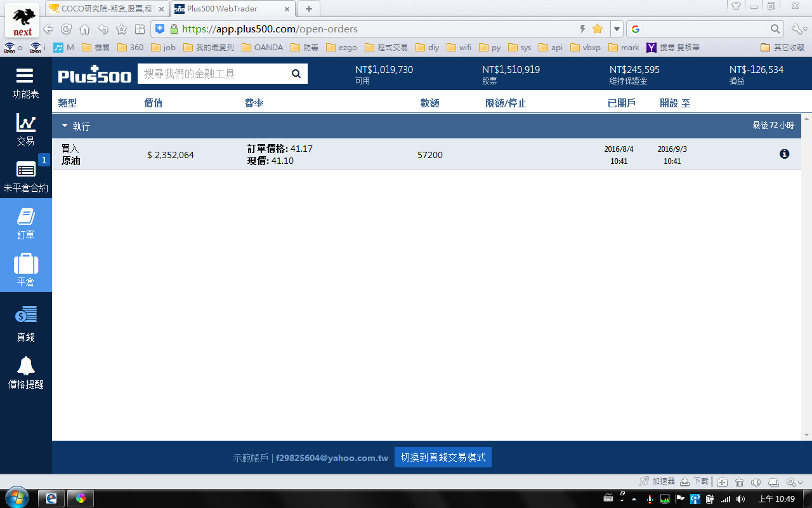812x508 pixels.
Task: Open address bar history dropdown arrow
Action: [x=617, y=29]
